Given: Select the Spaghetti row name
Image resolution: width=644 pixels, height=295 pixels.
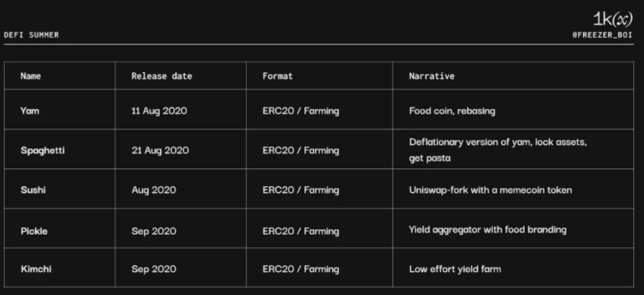Looking at the screenshot, I should [x=43, y=150].
